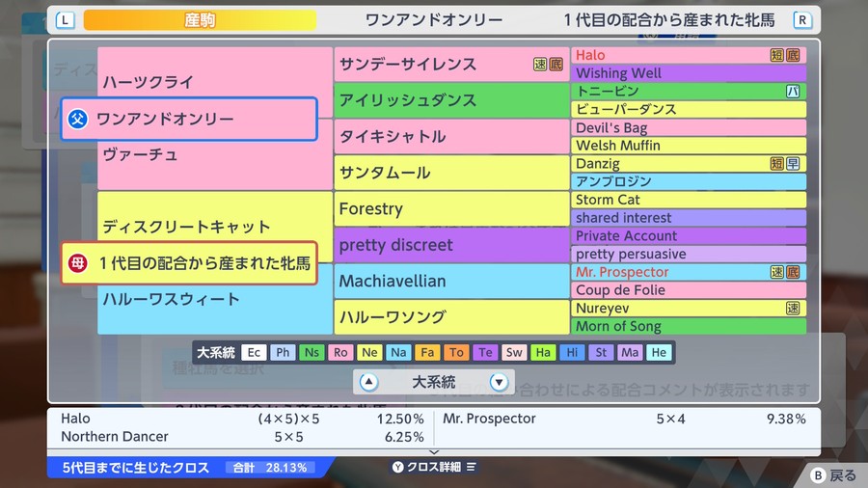
Task: Click the 速 badge on Nureyev
Action: pyautogui.click(x=793, y=309)
